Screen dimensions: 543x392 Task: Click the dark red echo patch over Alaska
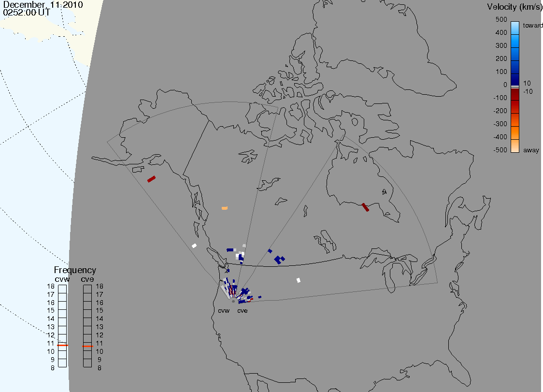(x=151, y=179)
